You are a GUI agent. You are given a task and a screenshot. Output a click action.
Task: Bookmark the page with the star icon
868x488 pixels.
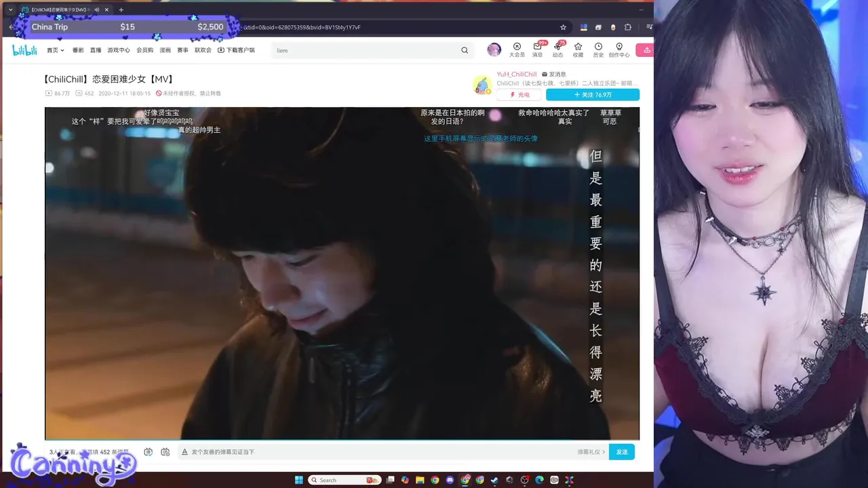click(563, 27)
